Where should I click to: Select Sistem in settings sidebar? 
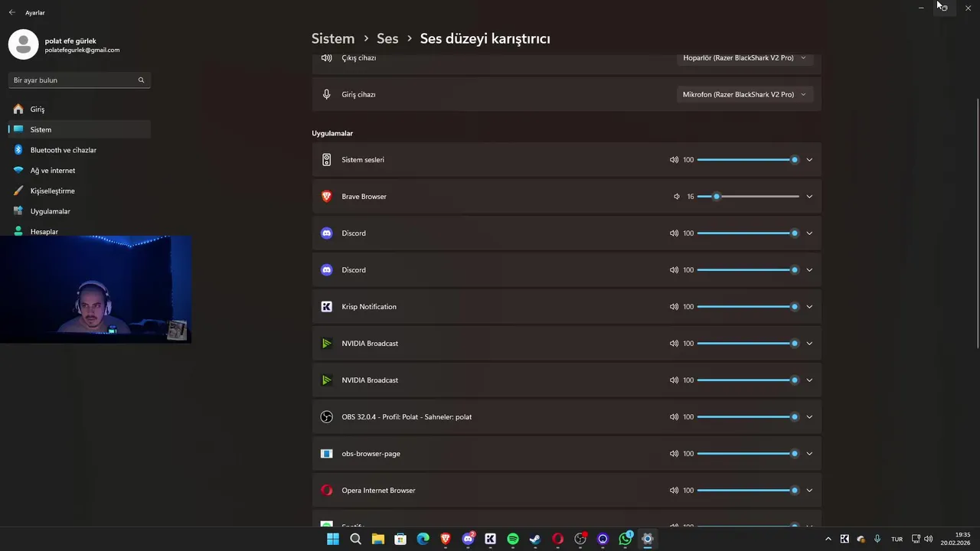(80, 130)
